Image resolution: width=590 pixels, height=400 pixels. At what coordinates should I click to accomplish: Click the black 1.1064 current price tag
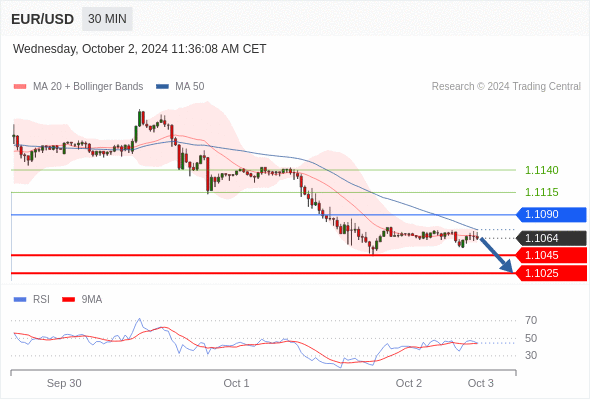[551, 238]
